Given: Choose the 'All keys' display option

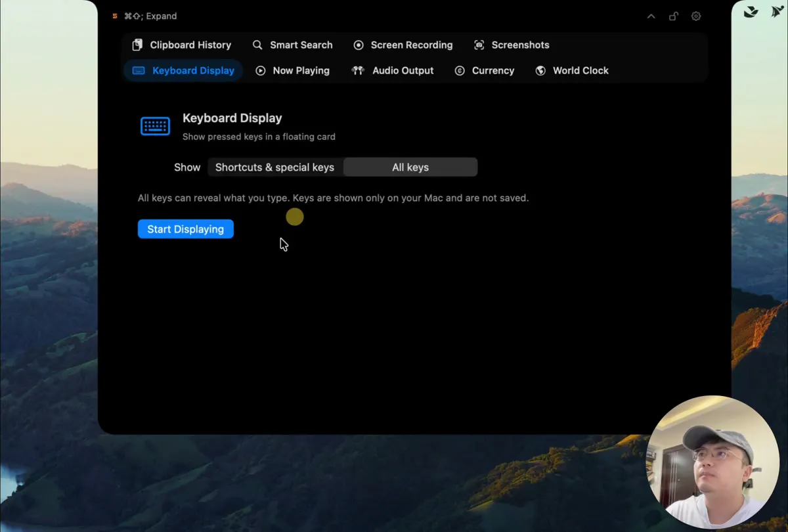Looking at the screenshot, I should point(410,167).
